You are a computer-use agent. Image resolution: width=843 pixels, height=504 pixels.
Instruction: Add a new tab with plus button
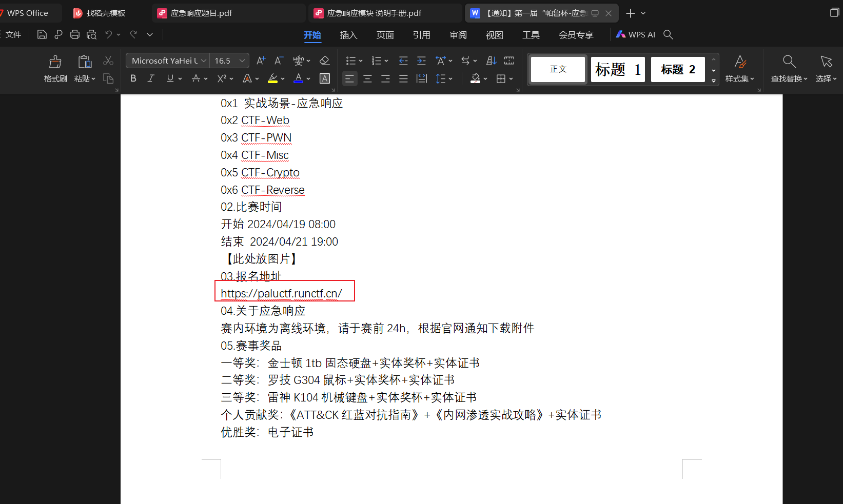pyautogui.click(x=631, y=13)
